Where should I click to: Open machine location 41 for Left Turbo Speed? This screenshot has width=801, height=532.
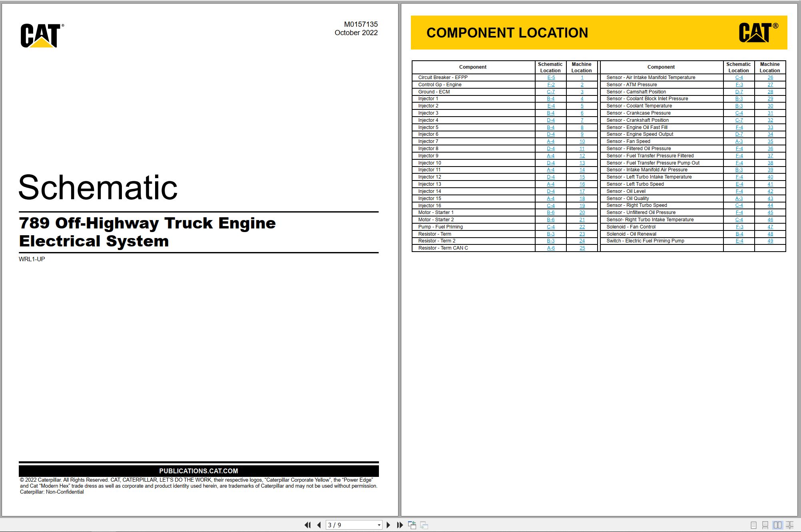click(x=770, y=184)
